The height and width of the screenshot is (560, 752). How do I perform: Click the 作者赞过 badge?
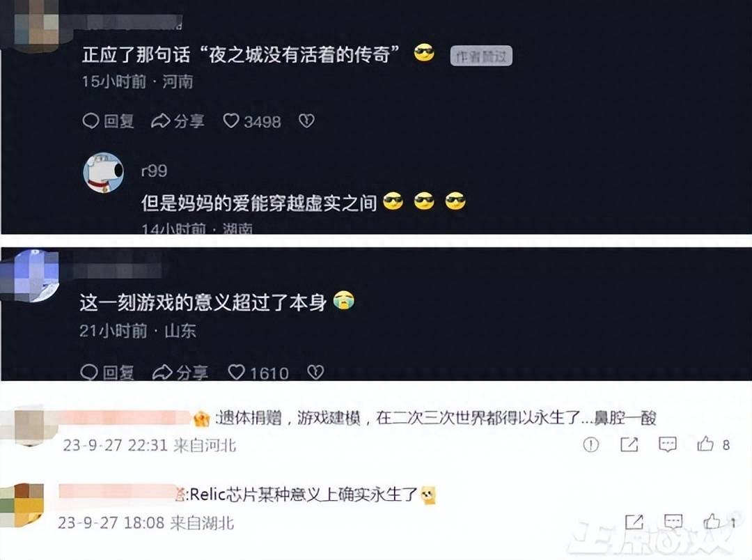point(481,56)
